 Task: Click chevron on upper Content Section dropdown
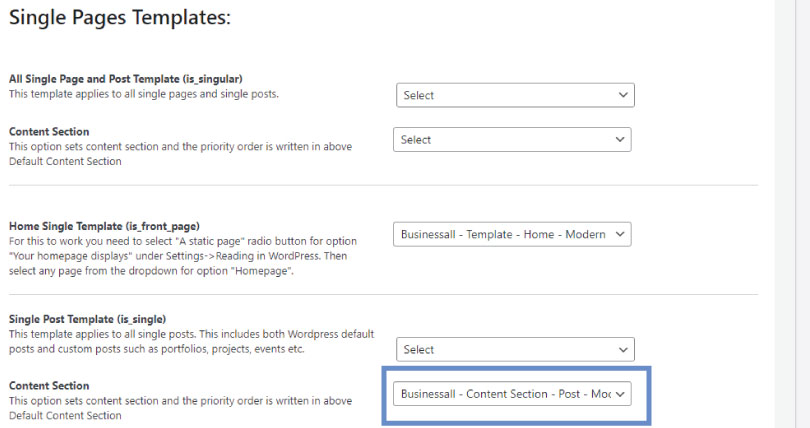coord(620,140)
